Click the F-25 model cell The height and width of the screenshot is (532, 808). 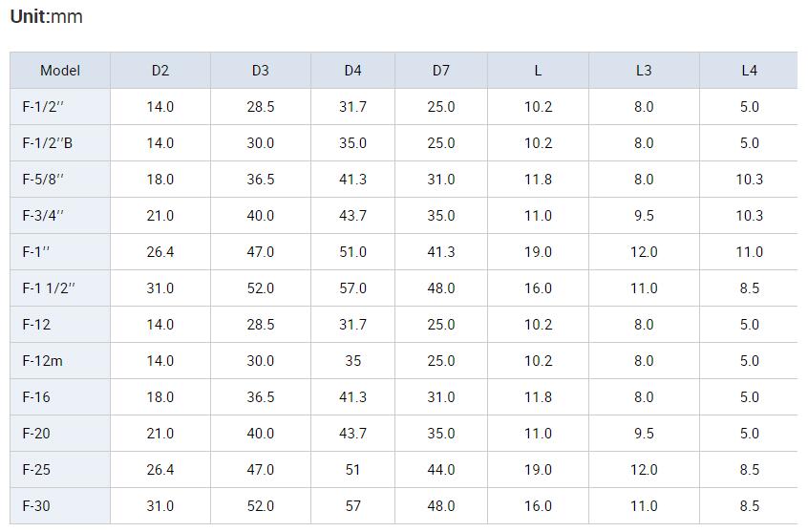click(x=60, y=470)
